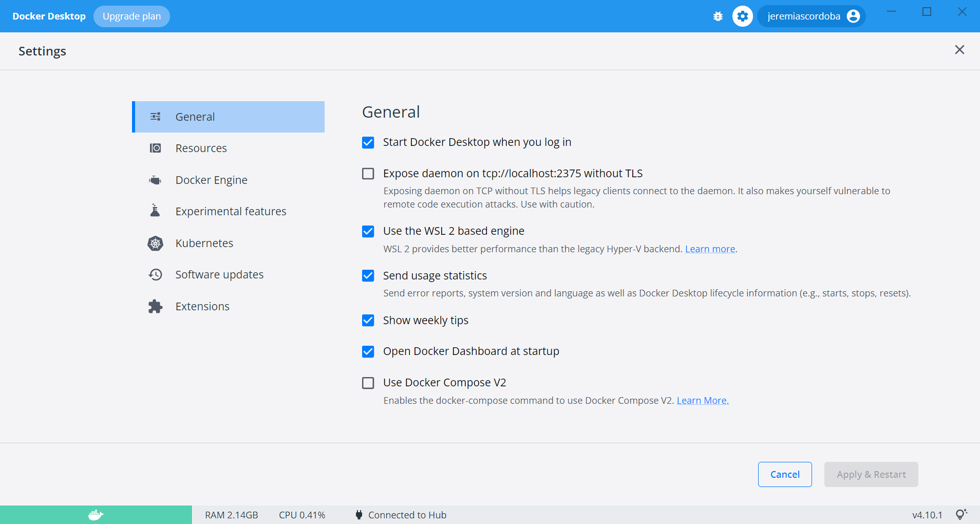Minimize the Docker Desktop window
980x524 pixels.
pos(892,11)
